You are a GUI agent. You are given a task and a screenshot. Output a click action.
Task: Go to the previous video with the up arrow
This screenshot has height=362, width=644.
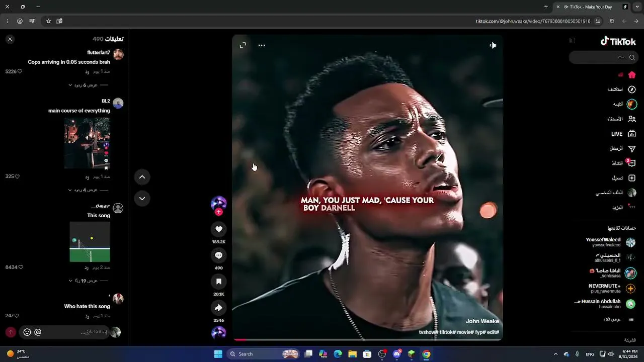pos(142,177)
